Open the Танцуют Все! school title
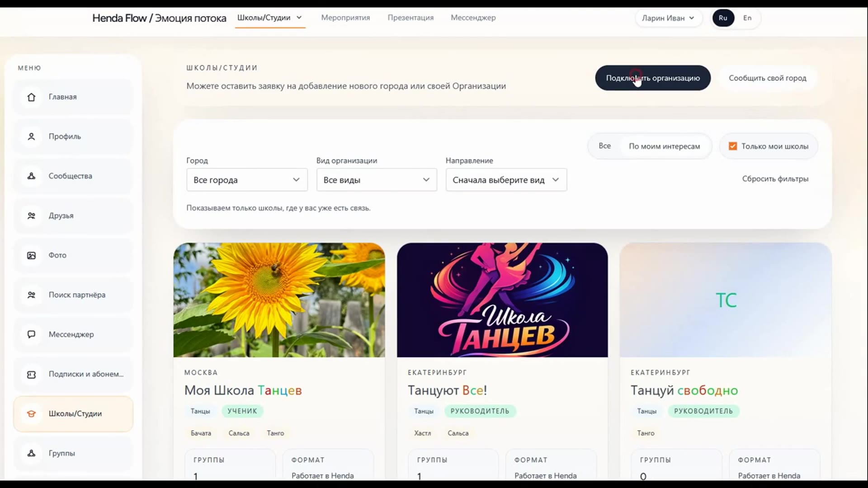The height and width of the screenshot is (488, 868). pyautogui.click(x=447, y=390)
